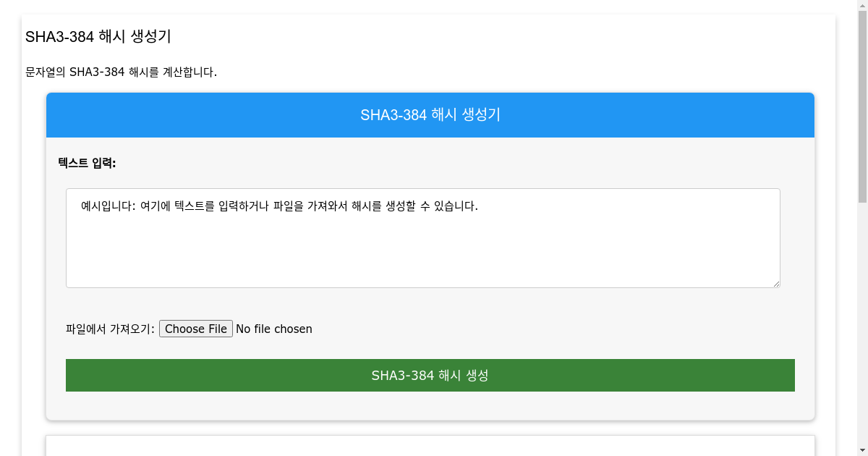Click the No file chosen status text

273,329
